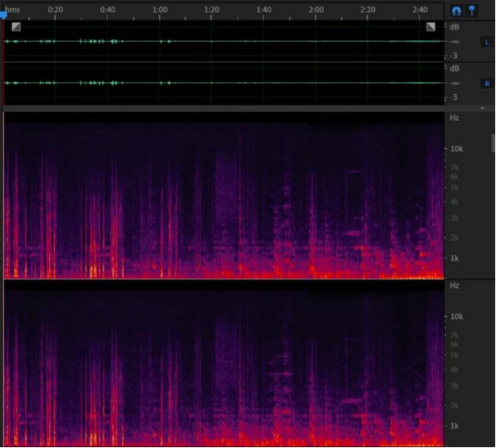Image resolution: width=496 pixels, height=448 pixels.
Task: Toggle the L channel enable button
Action: click(x=487, y=42)
